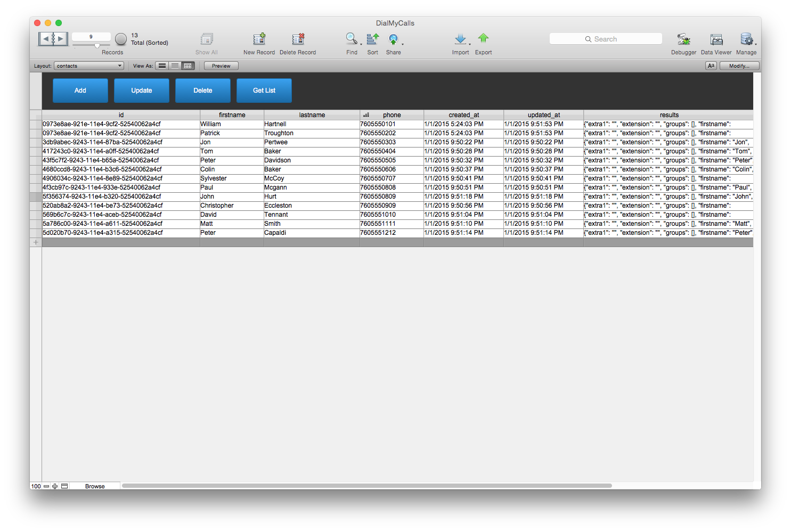Click the record navigation slider

pos(92,46)
